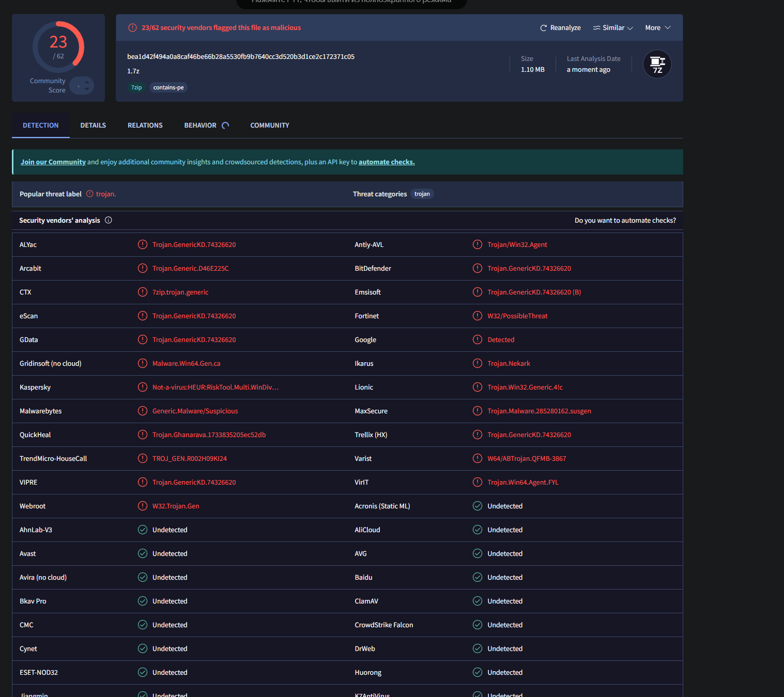Upvote the community score
Viewport: 784px width, 697px height.
click(x=86, y=82)
